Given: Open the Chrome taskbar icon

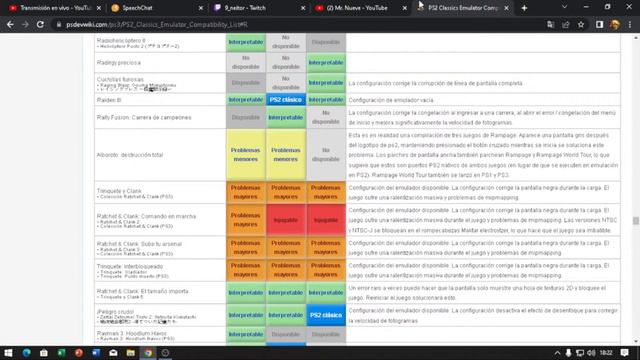Looking at the screenshot, I should (x=148, y=353).
